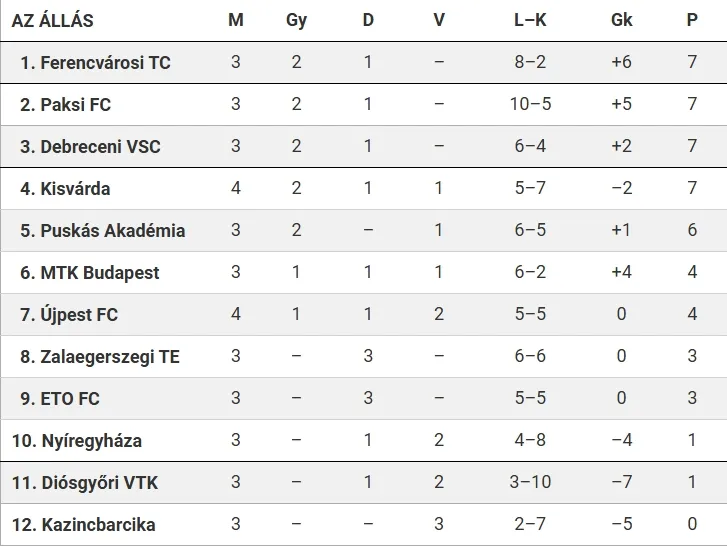727x546 pixels.
Task: Click the P points column header
Action: [692, 20]
